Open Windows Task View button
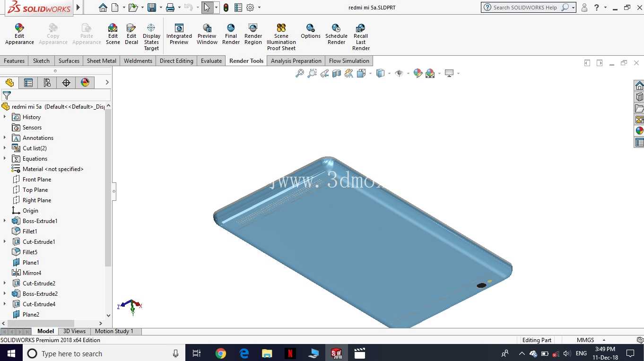The width and height of the screenshot is (644, 361). [x=197, y=353]
